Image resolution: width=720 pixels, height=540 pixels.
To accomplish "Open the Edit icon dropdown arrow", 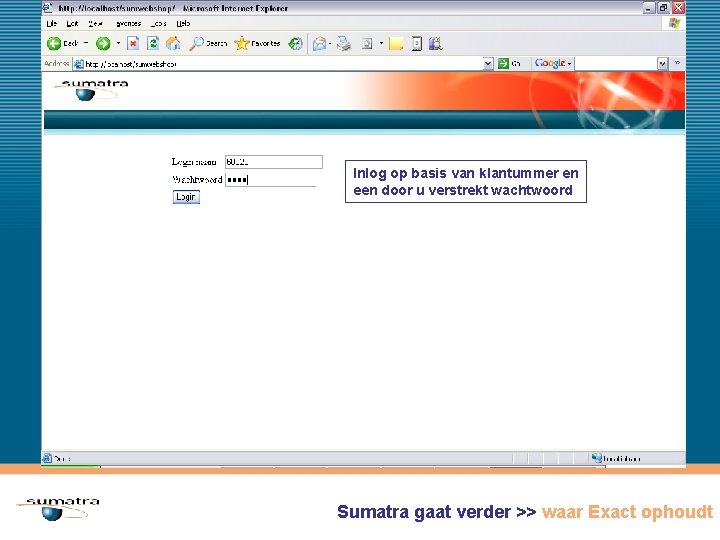I will coord(381,44).
